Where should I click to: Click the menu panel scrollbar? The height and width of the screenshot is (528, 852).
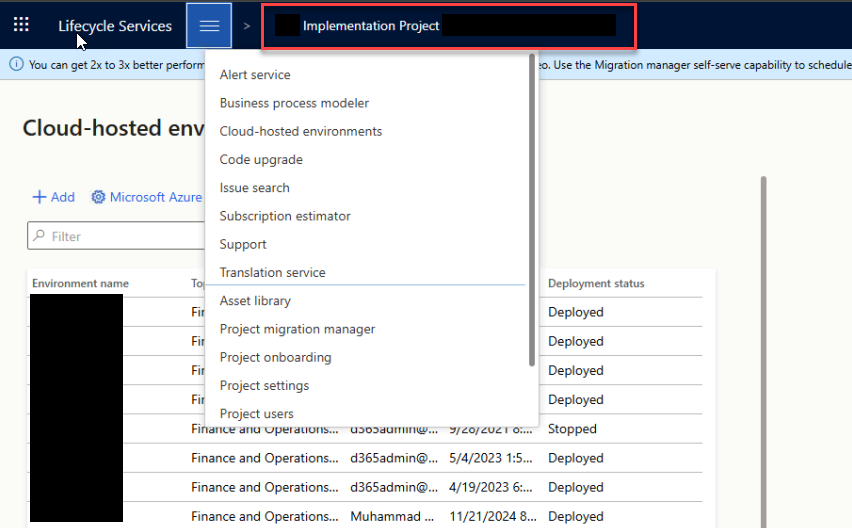tap(531, 211)
